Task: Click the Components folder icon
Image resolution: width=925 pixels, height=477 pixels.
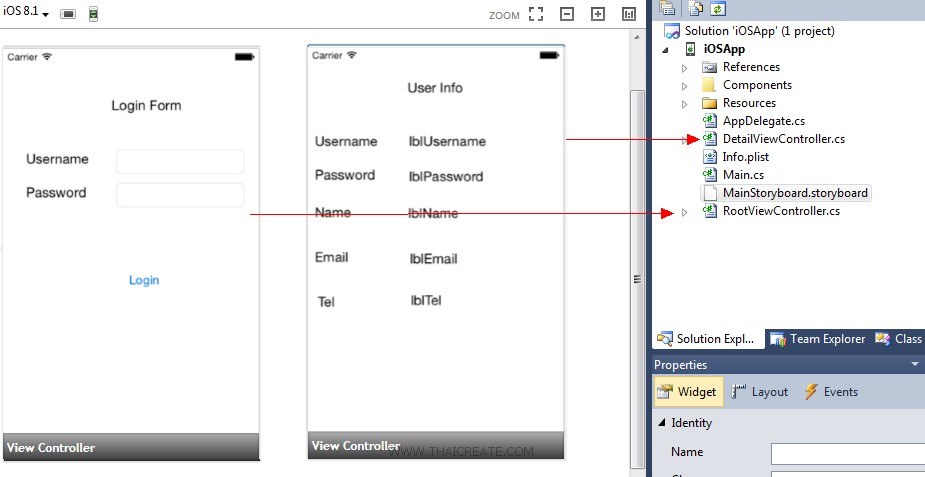Action: coord(709,85)
